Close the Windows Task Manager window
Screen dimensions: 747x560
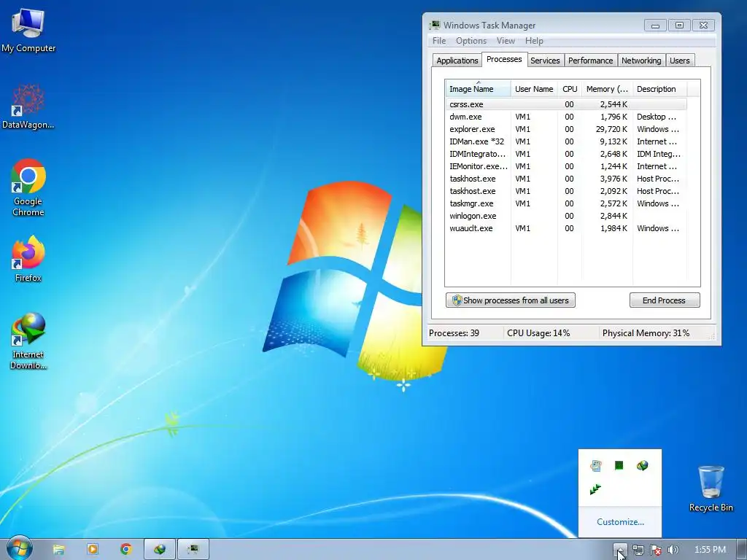click(703, 26)
